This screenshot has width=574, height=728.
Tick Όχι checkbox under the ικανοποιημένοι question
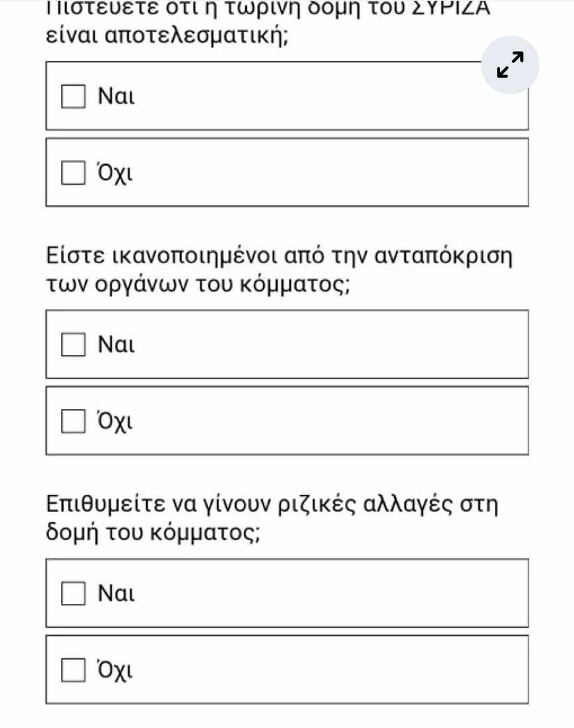pos(74,421)
